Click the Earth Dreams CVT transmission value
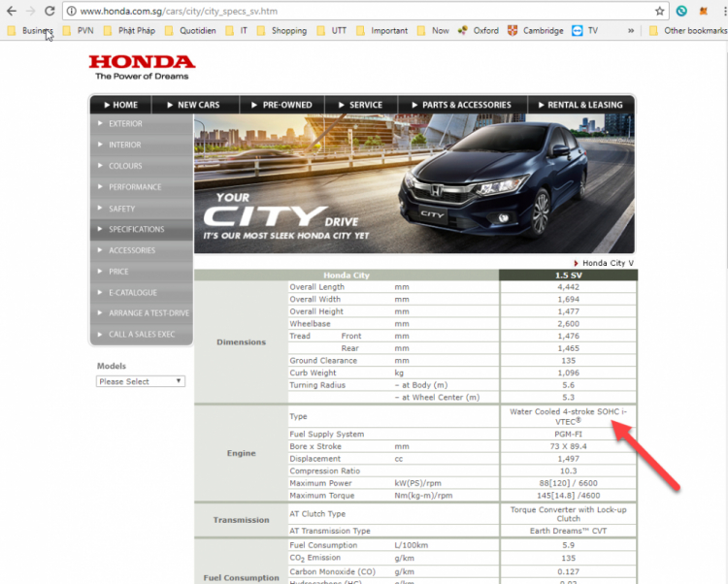This screenshot has height=584, width=728. pos(568,531)
